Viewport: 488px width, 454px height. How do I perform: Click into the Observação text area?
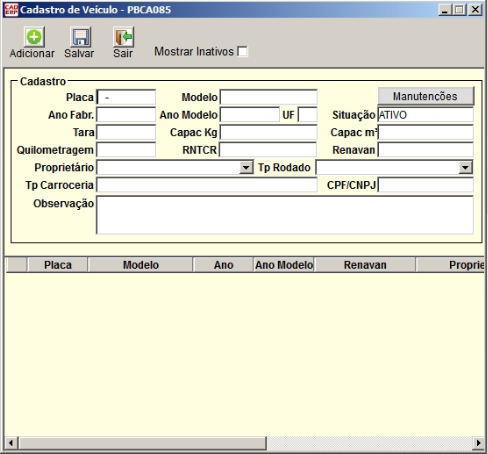pos(285,215)
